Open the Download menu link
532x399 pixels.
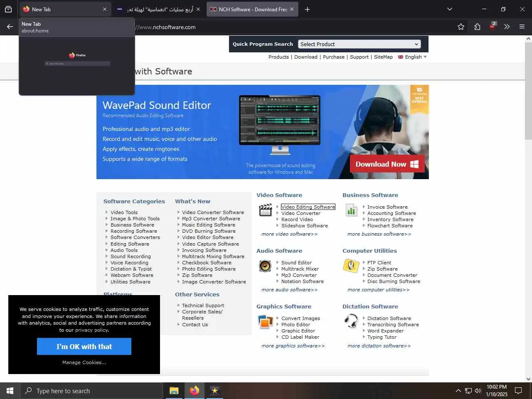click(x=306, y=57)
